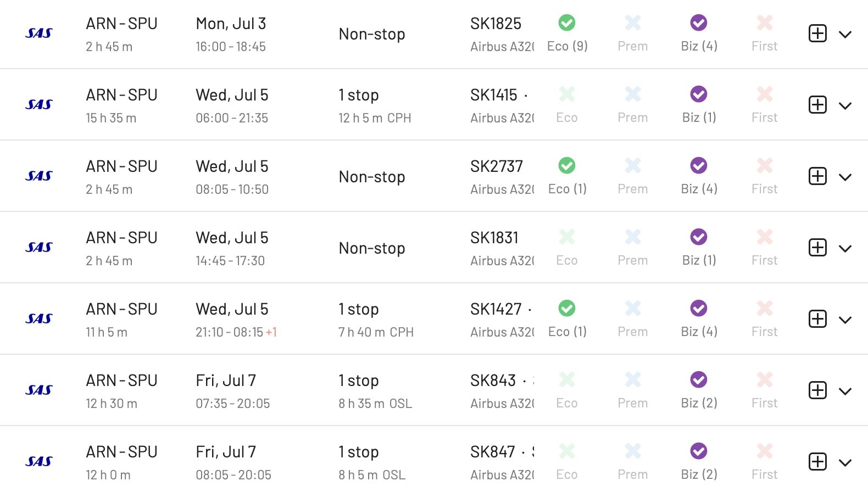Select the green Eco (9) checkmark for SK1825
Screen dimensions: 868x492
click(x=567, y=23)
